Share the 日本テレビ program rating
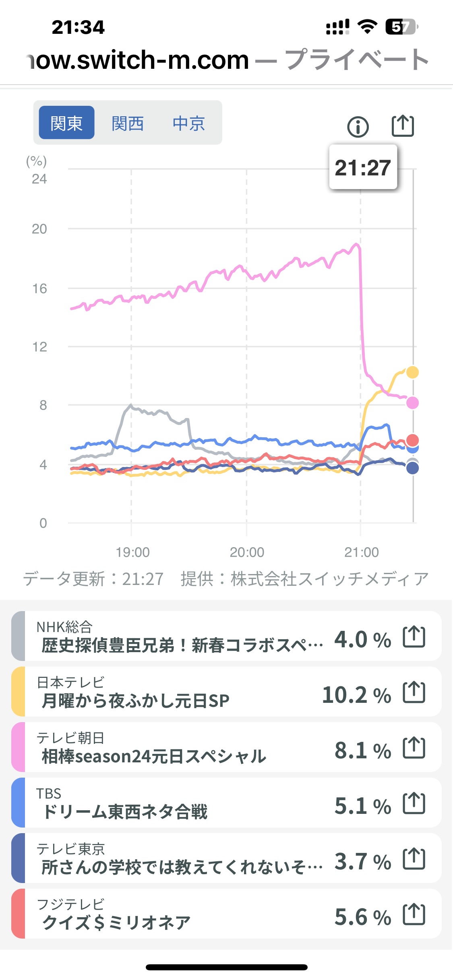453x980 pixels. tap(414, 692)
